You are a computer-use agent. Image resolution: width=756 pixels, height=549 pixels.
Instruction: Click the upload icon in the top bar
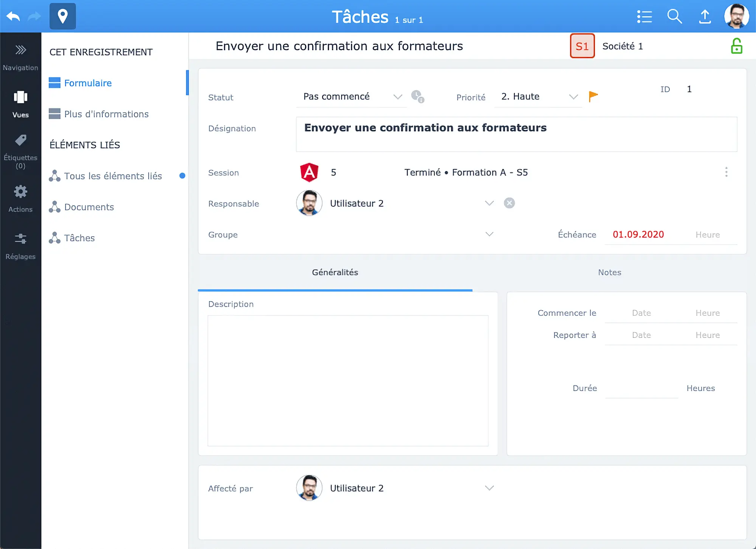coord(705,16)
